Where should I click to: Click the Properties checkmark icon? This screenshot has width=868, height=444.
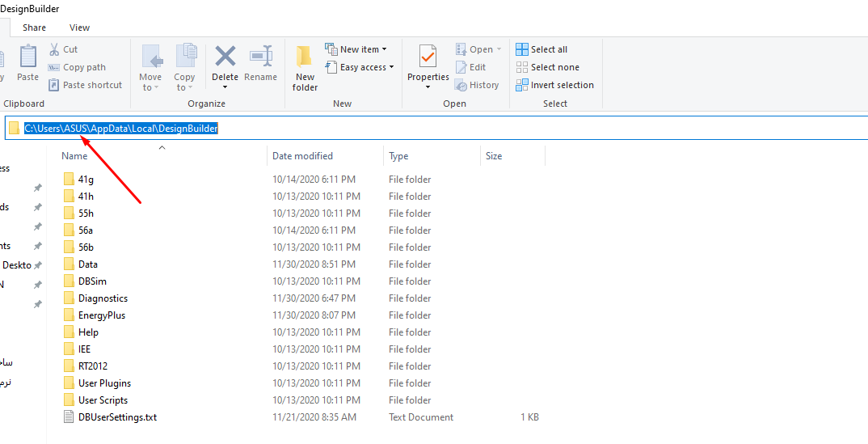pyautogui.click(x=428, y=56)
